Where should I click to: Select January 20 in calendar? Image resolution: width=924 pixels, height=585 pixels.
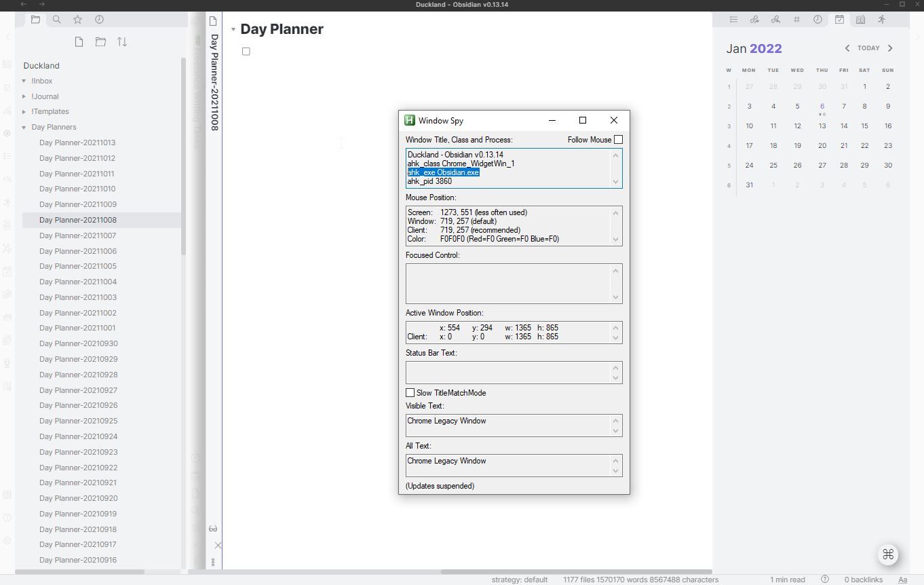point(822,146)
